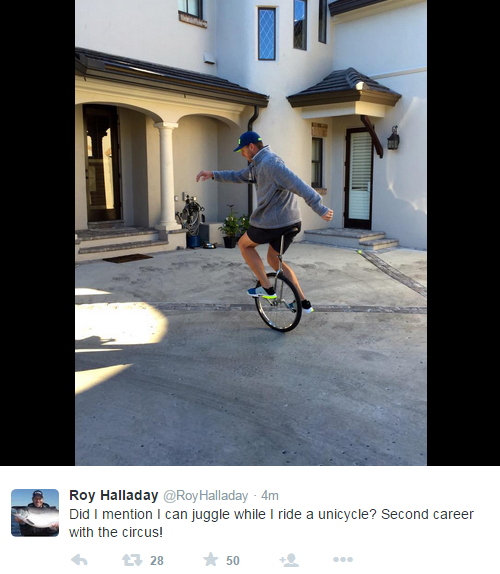Click the wall lantern beside the door
The height and width of the screenshot is (574, 500).
coord(393,138)
